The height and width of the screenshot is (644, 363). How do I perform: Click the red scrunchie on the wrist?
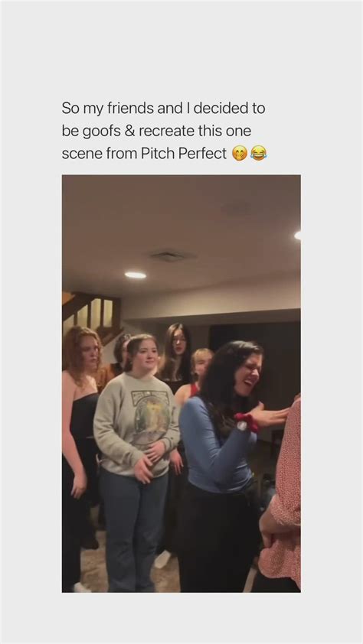[247, 422]
